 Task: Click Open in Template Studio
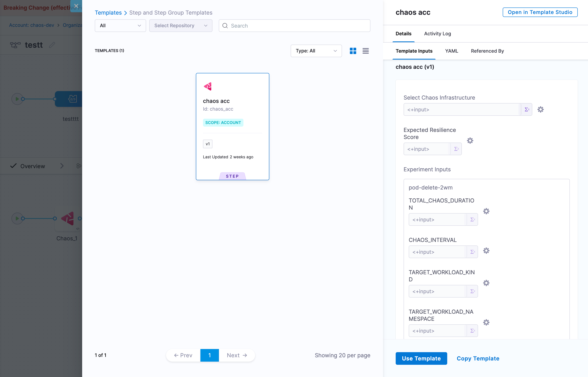coord(540,12)
